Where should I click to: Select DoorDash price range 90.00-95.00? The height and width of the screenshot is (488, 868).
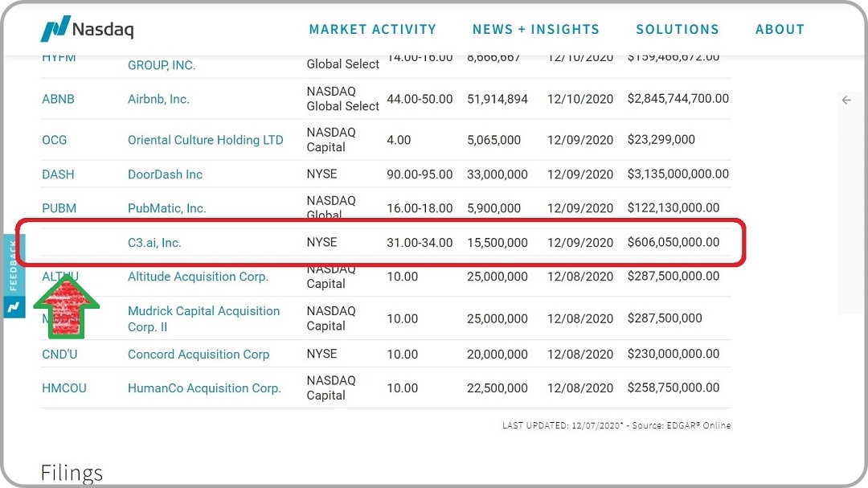click(x=420, y=174)
